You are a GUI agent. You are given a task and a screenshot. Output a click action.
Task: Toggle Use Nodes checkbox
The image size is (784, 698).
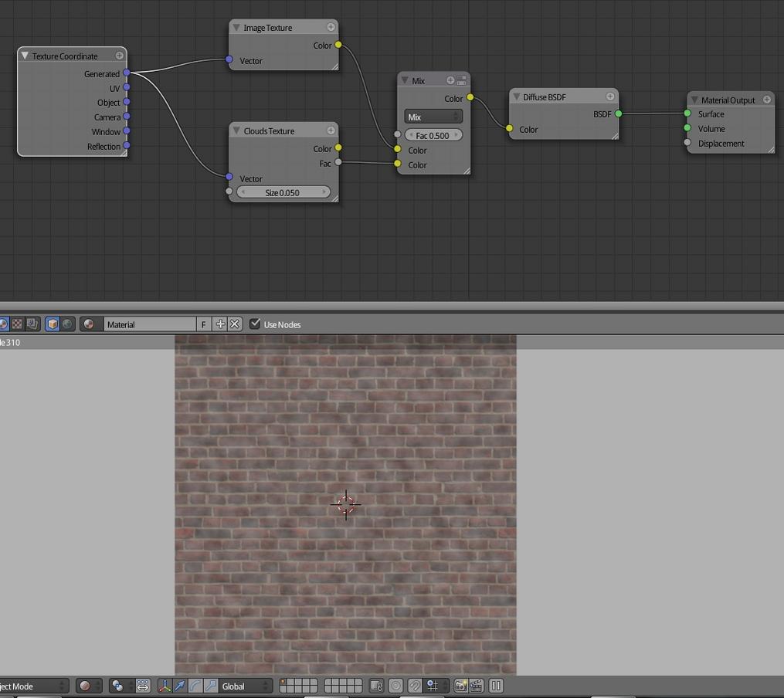coord(255,324)
